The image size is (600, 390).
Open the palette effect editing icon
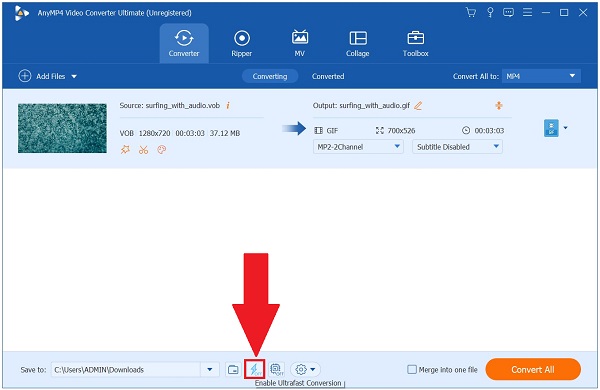pyautogui.click(x=161, y=150)
